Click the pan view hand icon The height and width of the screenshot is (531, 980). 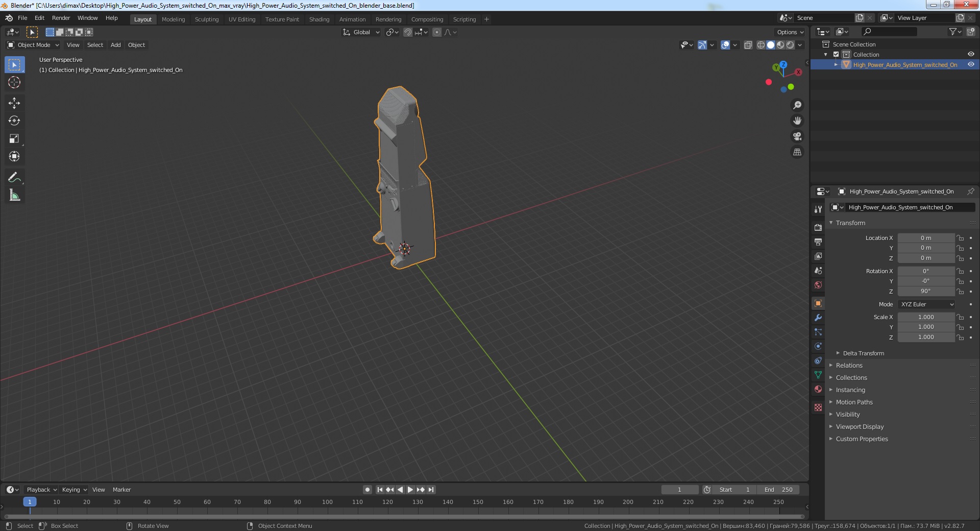797,121
